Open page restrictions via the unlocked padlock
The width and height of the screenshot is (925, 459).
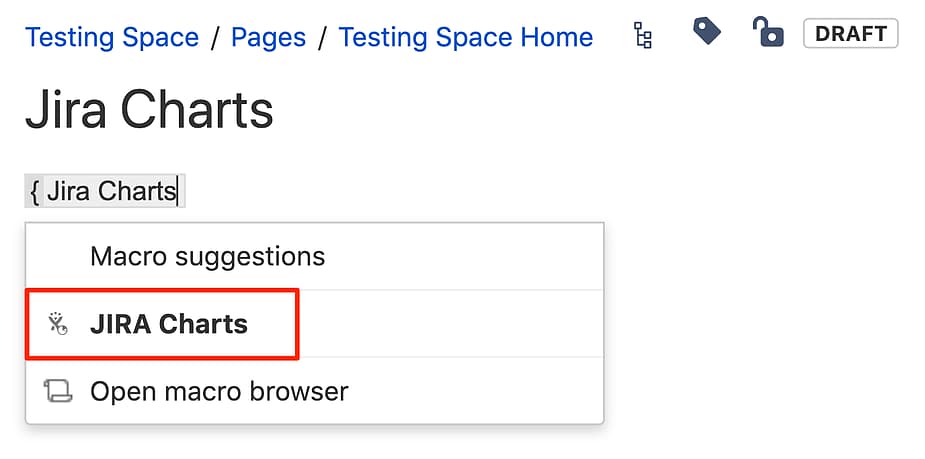[x=768, y=32]
